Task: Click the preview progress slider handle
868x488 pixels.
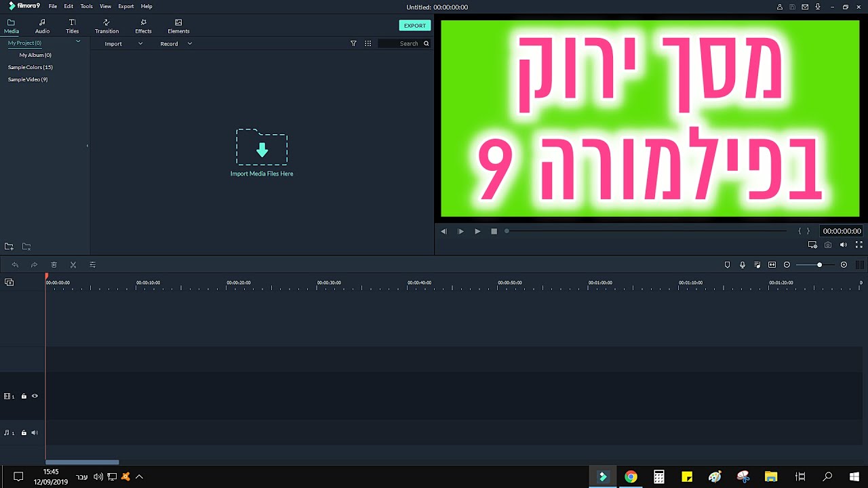Action: click(x=507, y=231)
